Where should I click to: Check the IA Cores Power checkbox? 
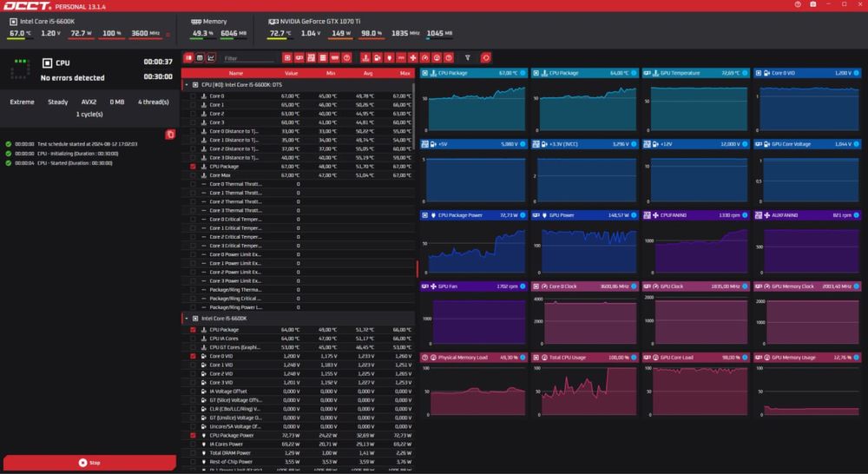click(x=194, y=444)
